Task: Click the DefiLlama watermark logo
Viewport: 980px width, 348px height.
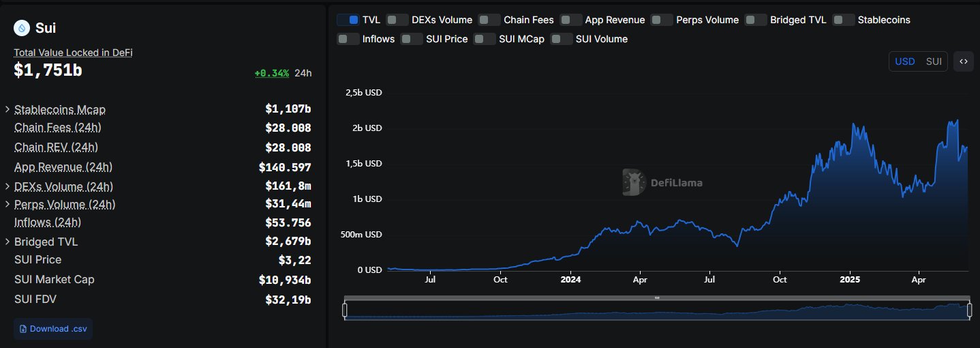Action: point(633,182)
